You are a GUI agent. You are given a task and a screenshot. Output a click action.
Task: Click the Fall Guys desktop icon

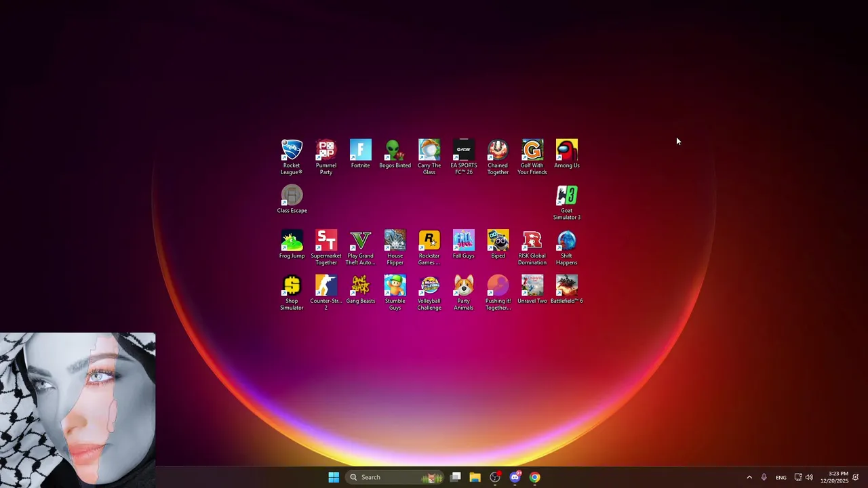pyautogui.click(x=464, y=245)
